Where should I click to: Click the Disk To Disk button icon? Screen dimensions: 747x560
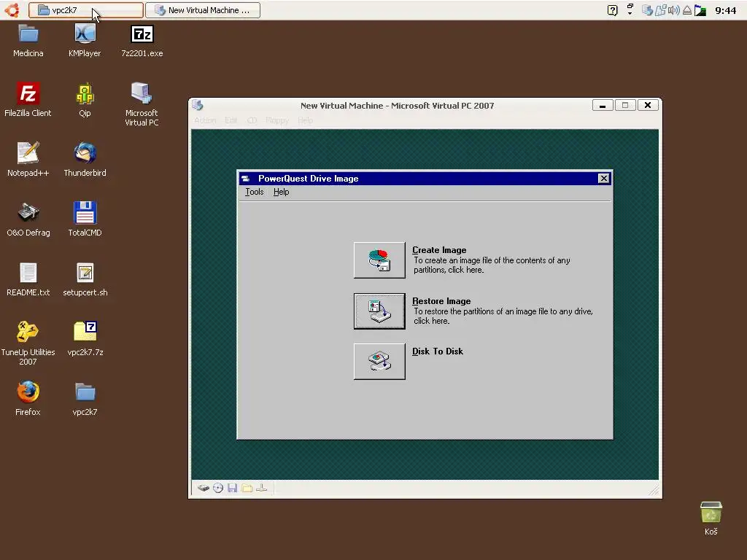pos(379,362)
